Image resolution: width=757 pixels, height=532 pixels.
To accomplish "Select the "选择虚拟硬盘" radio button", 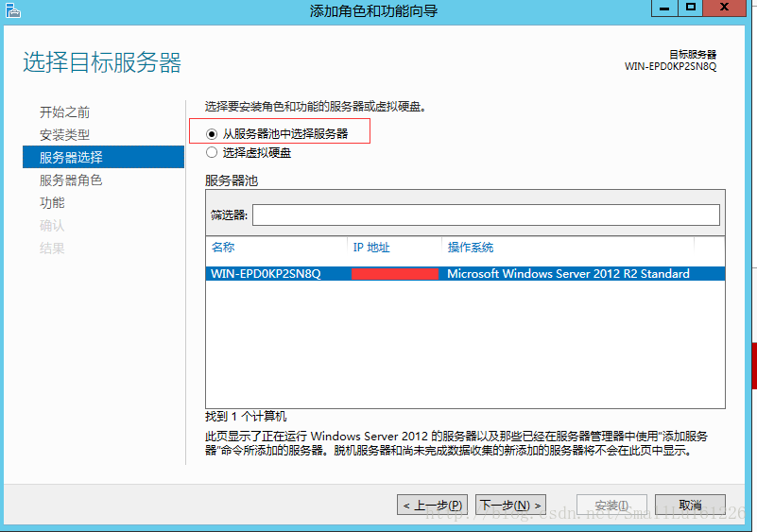I will [212, 152].
